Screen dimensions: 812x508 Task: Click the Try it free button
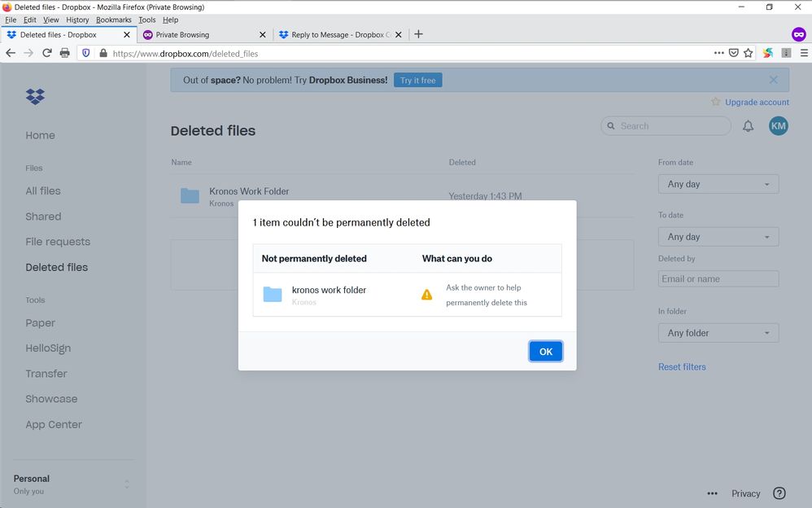pos(417,81)
